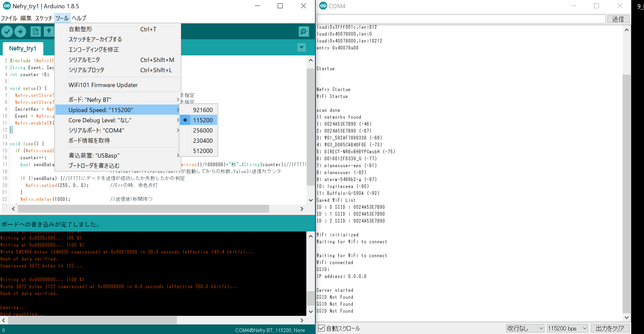The image size is (644, 334).
Task: Maximize the COM4 serial monitor window
Action: [596, 6]
